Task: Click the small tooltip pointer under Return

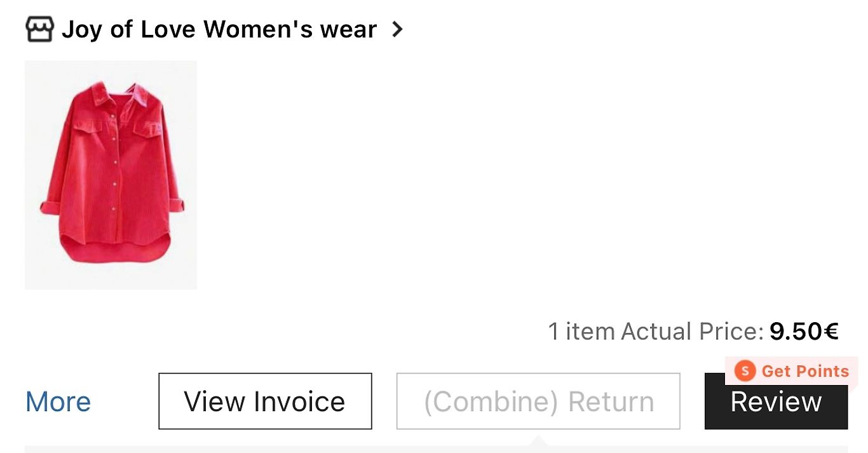Action: click(538, 440)
